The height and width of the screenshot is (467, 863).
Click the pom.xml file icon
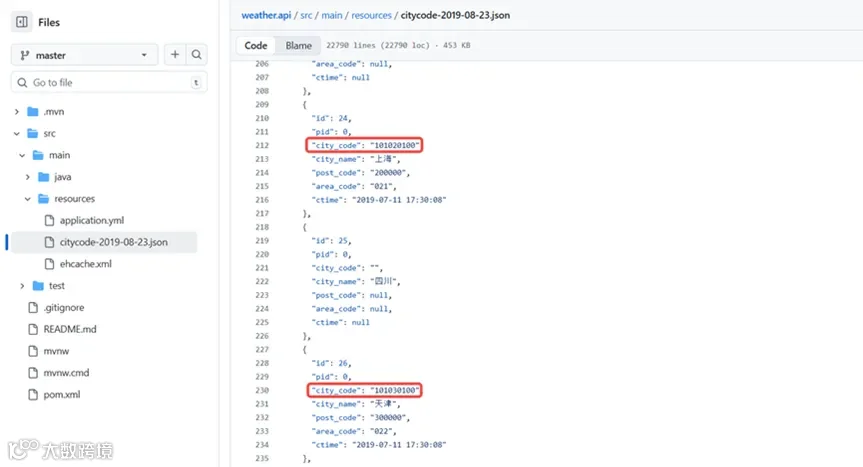[33, 395]
